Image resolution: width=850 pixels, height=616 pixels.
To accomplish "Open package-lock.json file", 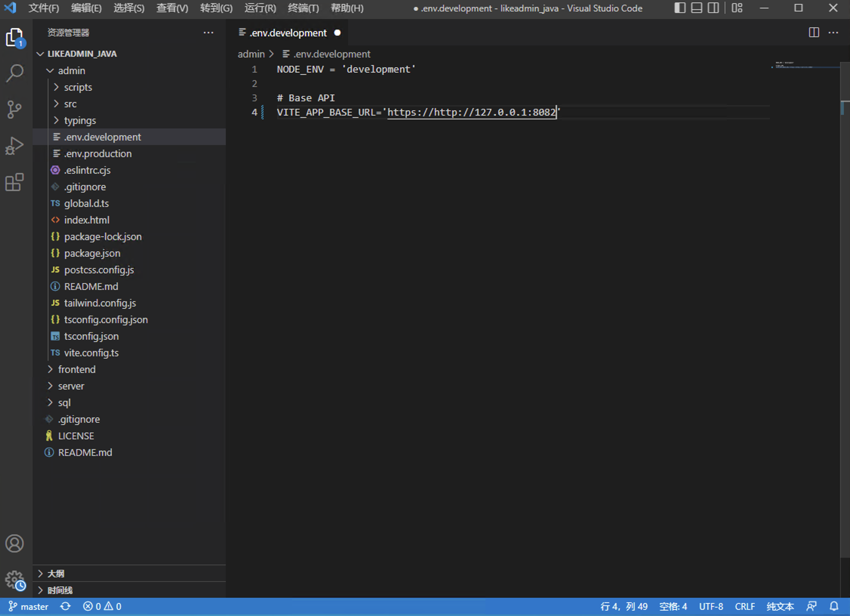I will click(x=129, y=237).
